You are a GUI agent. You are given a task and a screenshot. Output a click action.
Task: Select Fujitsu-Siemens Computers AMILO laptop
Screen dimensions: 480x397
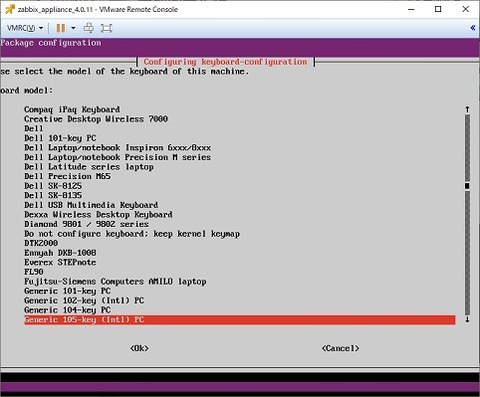pyautogui.click(x=115, y=282)
